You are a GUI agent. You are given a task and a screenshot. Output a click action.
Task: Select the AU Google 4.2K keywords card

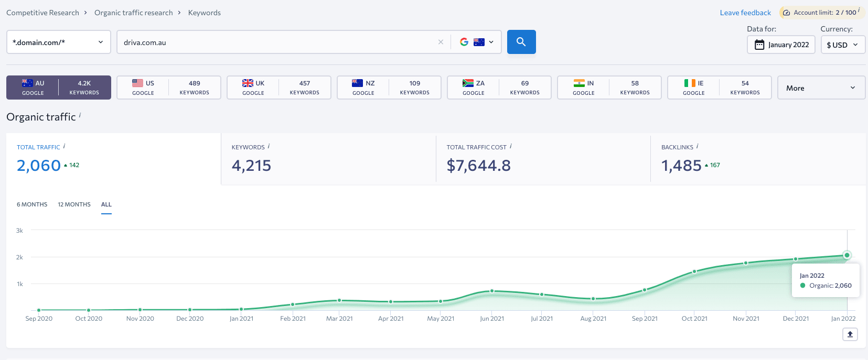pyautogui.click(x=59, y=88)
